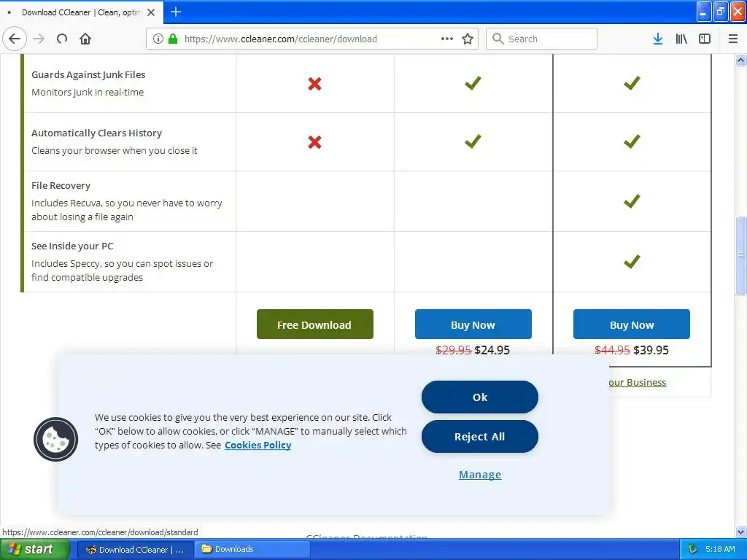
Task: Click Reject All cookies button
Action: pyautogui.click(x=480, y=437)
